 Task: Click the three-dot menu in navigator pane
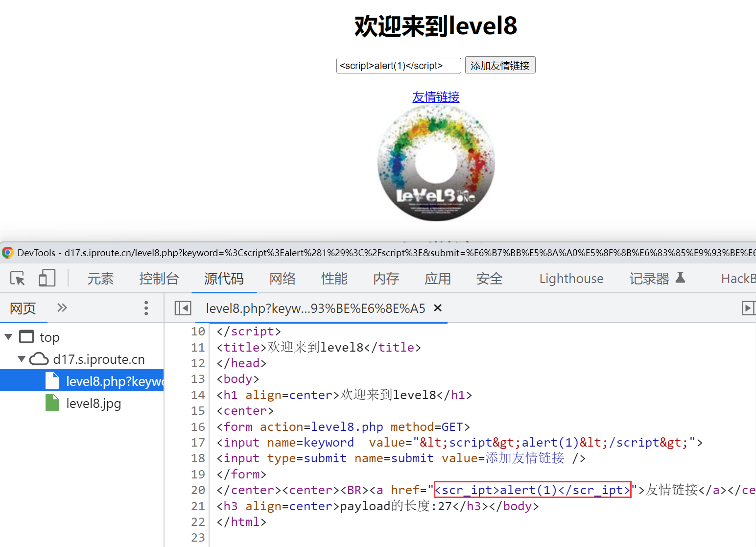click(x=146, y=308)
